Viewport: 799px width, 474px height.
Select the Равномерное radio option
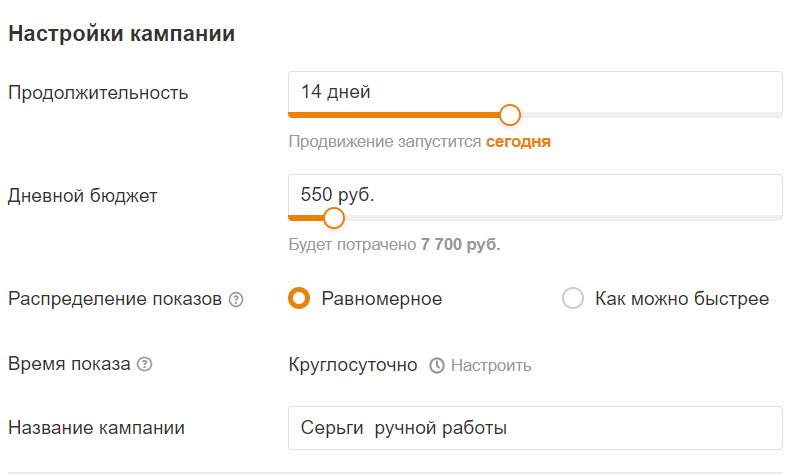coord(299,299)
